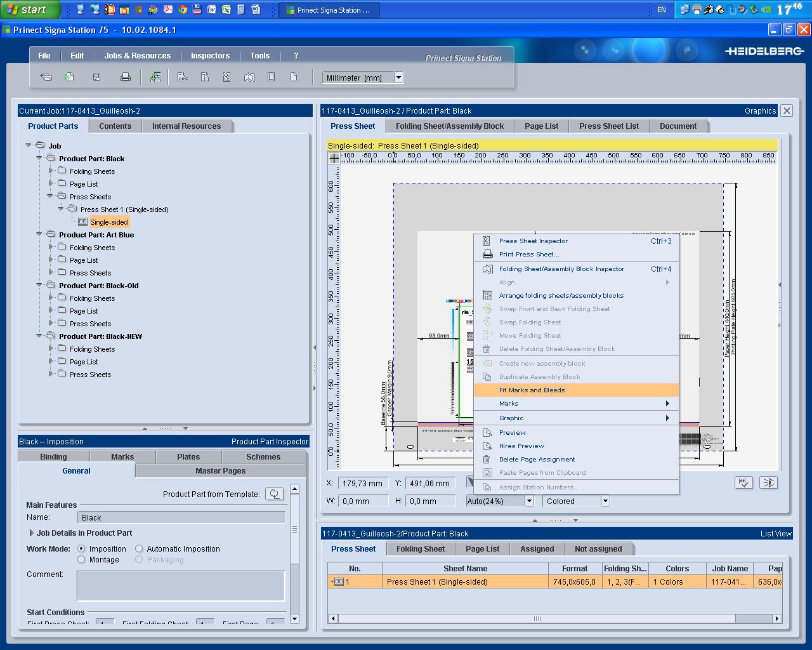Collapse Press Sheet 1 (Single-sided) node

[61, 208]
